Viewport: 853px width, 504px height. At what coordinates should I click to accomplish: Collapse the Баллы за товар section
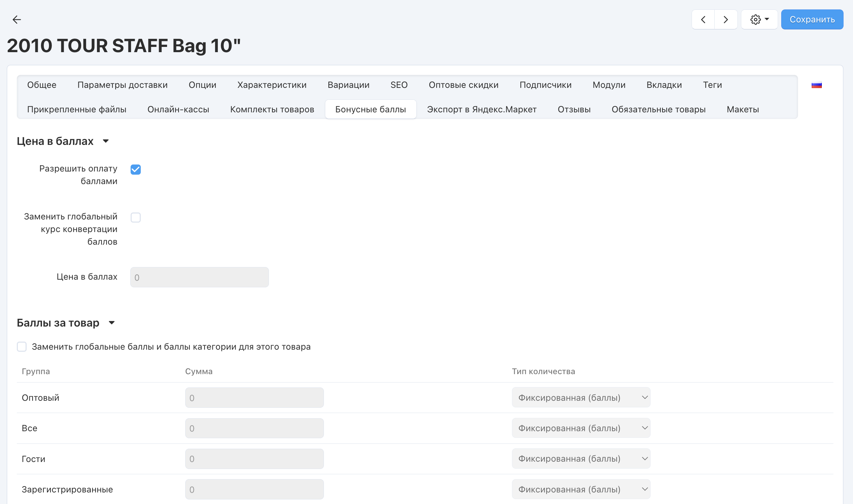tap(112, 323)
